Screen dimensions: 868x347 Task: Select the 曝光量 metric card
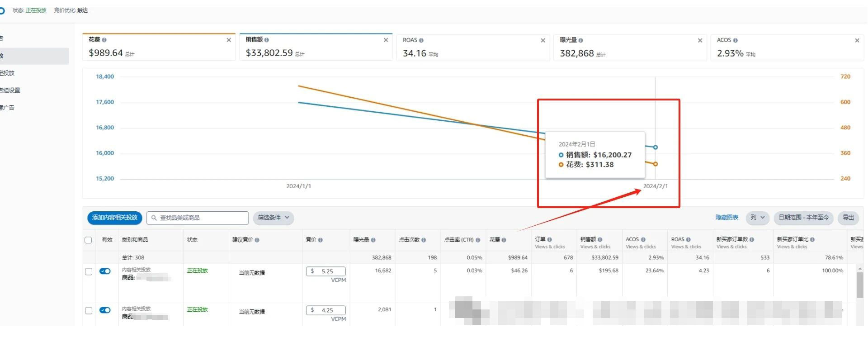pos(630,47)
